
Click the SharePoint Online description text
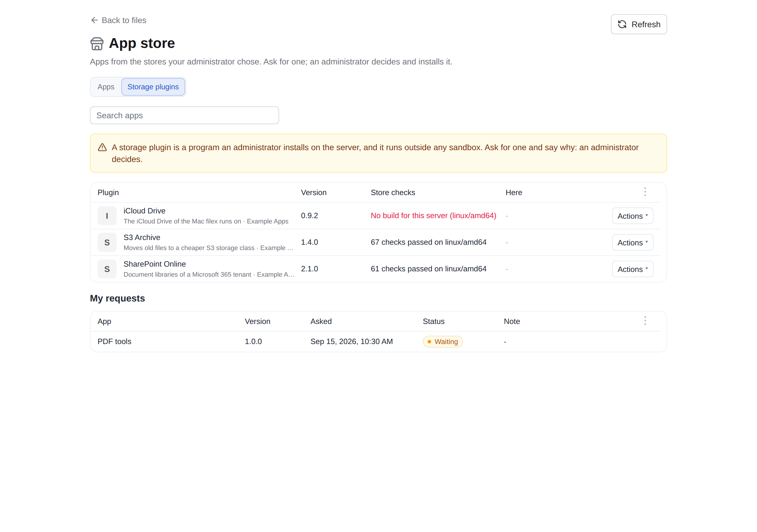(x=209, y=275)
